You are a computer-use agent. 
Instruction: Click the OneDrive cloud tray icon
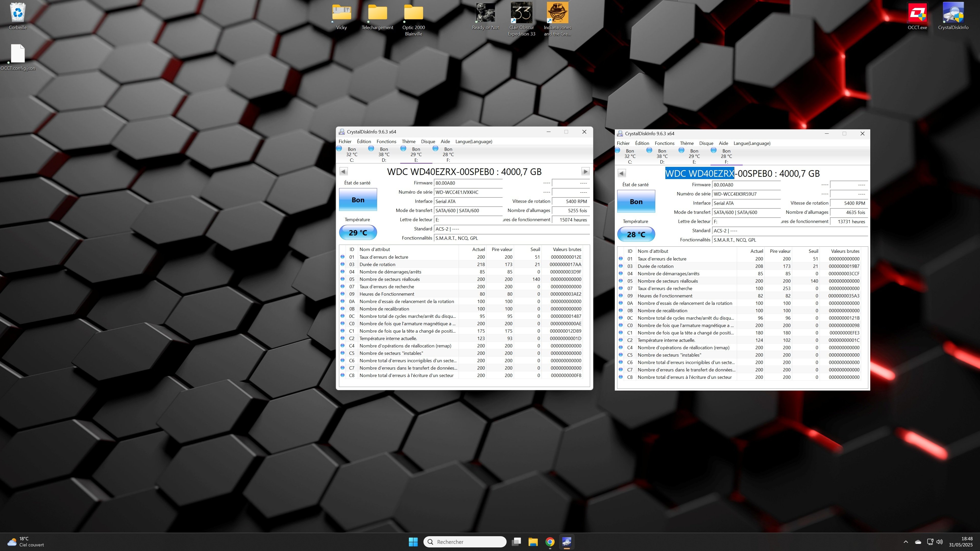click(x=918, y=542)
